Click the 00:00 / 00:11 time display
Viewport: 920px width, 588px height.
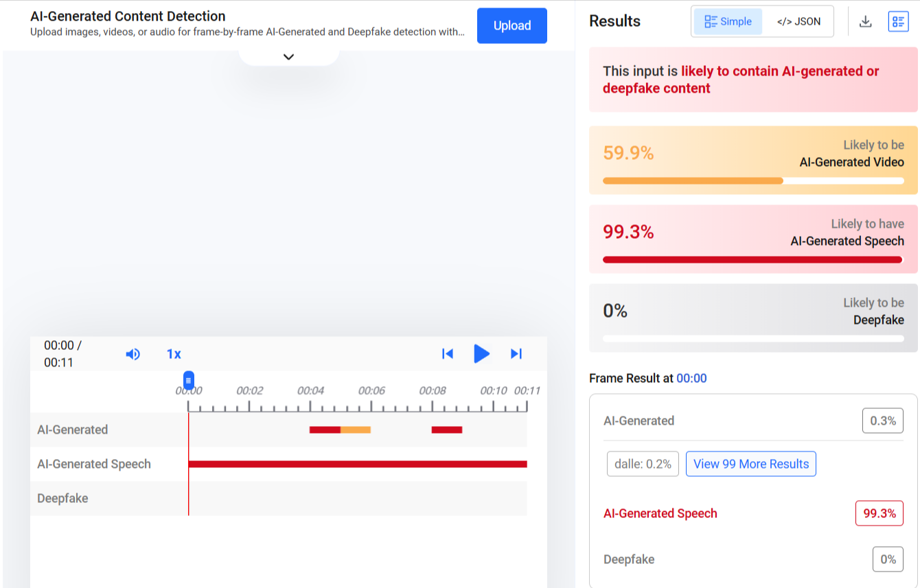tap(63, 354)
